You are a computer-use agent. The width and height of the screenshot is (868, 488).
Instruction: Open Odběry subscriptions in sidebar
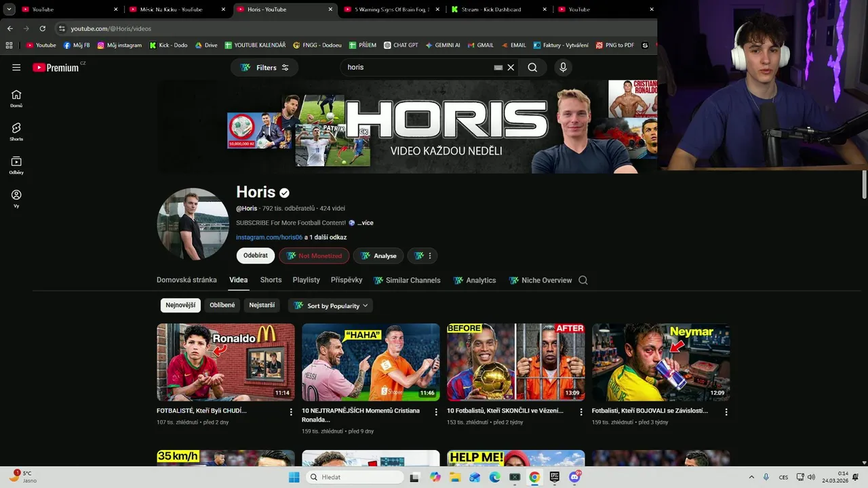pos(16,165)
